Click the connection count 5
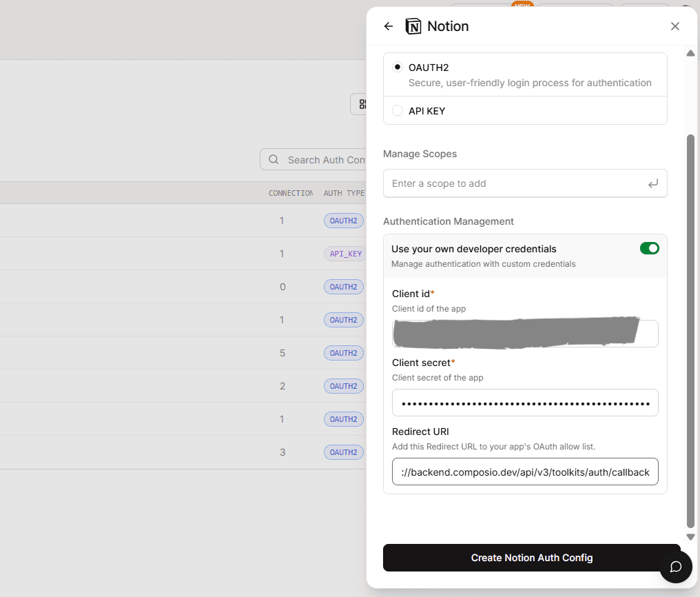The height and width of the screenshot is (597, 700). (282, 353)
